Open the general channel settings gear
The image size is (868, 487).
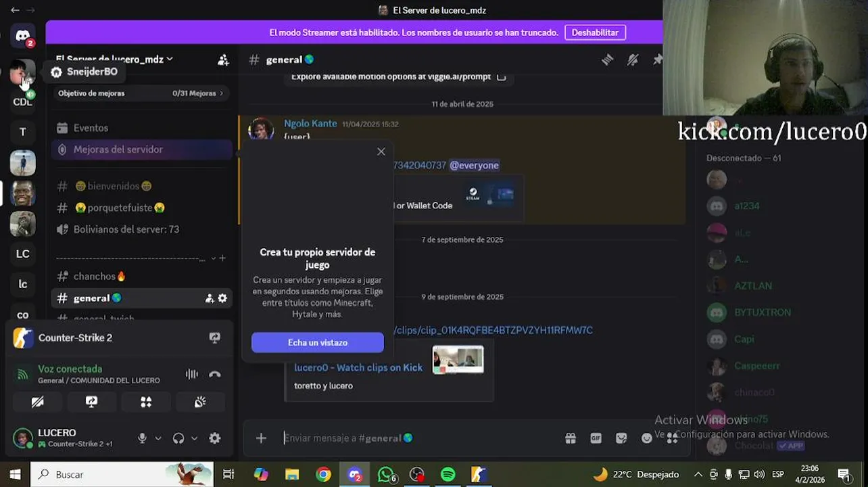222,298
